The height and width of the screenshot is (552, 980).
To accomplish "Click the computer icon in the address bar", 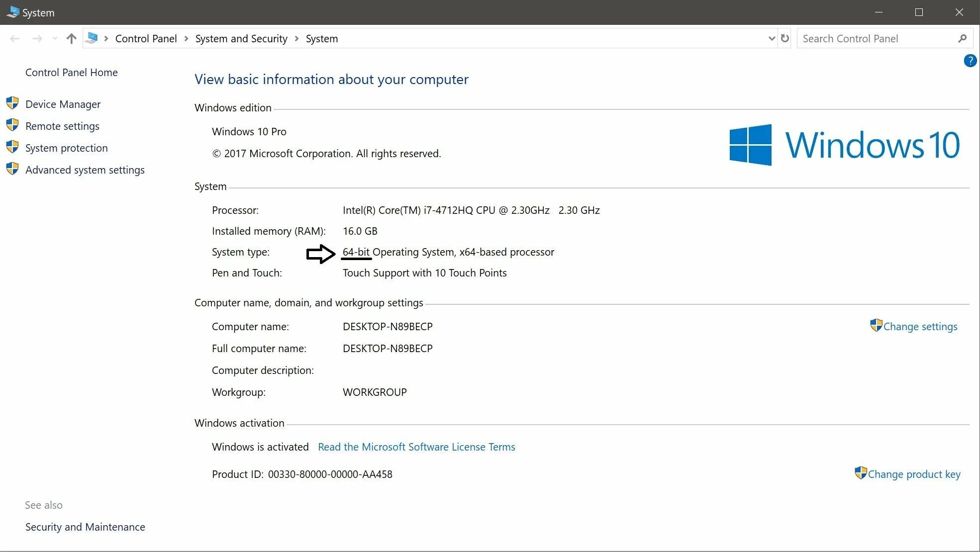I will pyautogui.click(x=92, y=38).
